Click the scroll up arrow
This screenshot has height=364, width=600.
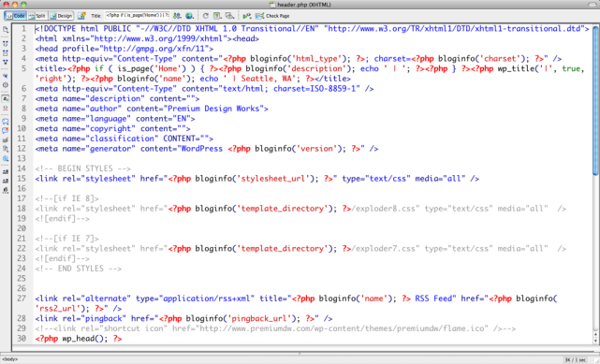coord(595,335)
